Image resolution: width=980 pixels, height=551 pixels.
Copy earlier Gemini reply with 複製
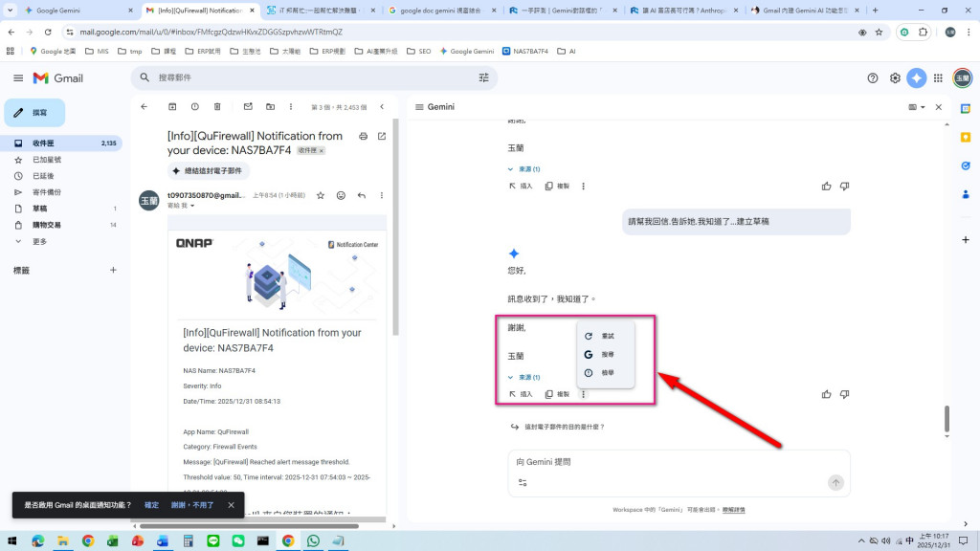coord(558,187)
